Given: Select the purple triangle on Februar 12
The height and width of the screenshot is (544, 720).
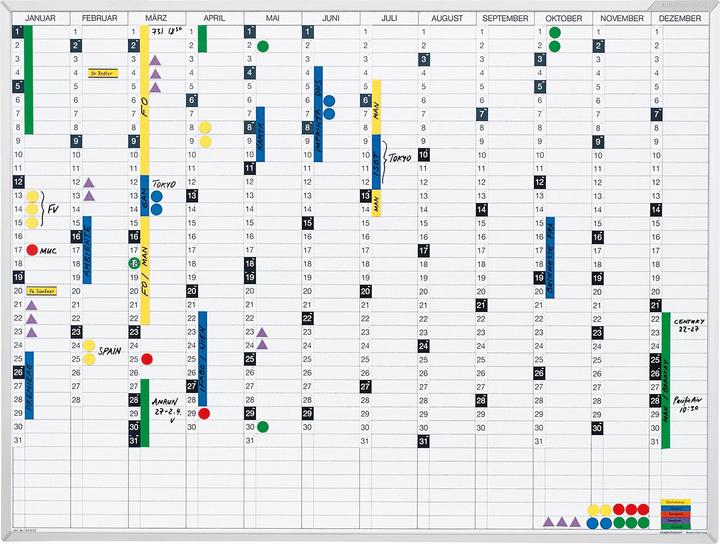Looking at the screenshot, I should coord(89,183).
